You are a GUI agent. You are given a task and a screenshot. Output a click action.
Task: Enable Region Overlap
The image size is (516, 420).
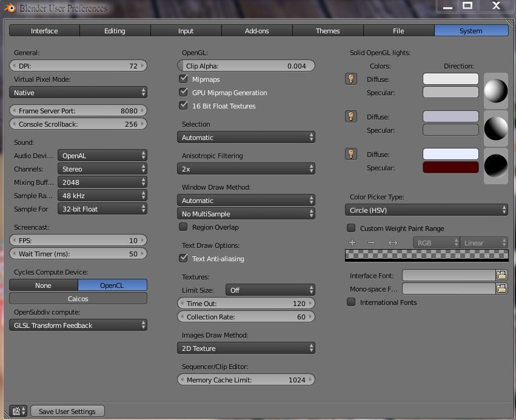coord(184,227)
